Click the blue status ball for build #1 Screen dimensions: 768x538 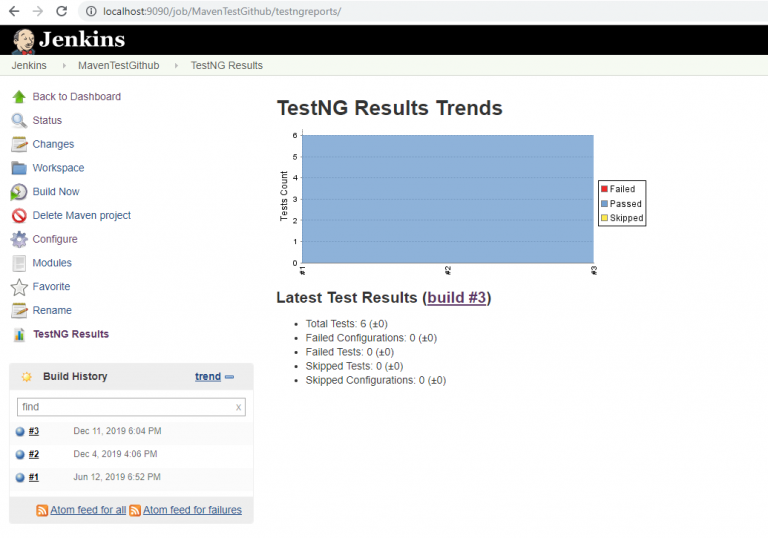[x=20, y=477]
